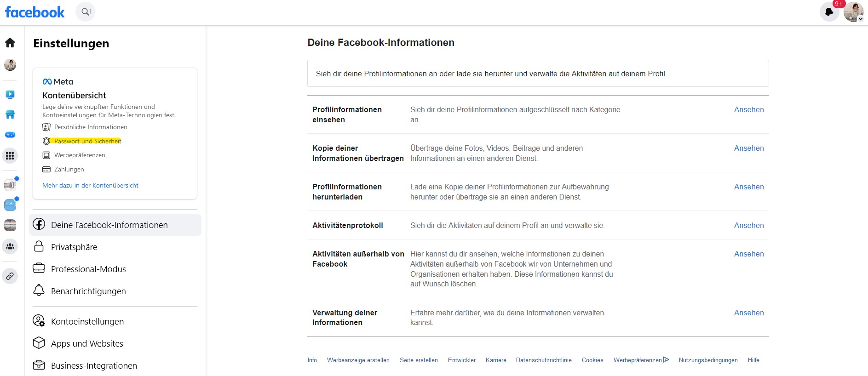Open Passwort und Sicherheit
The image size is (868, 376).
tap(87, 141)
